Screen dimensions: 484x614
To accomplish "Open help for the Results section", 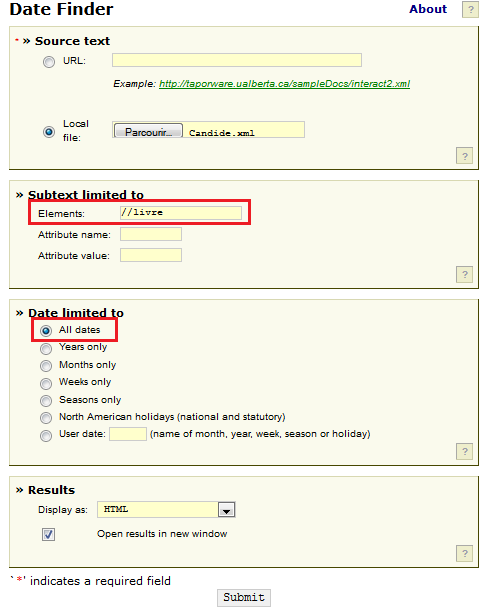I will tap(464, 553).
